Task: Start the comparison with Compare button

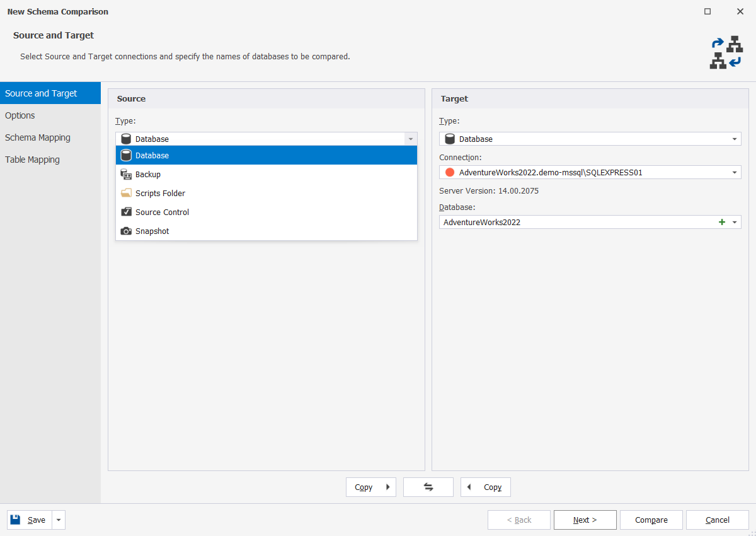Action: (x=651, y=520)
